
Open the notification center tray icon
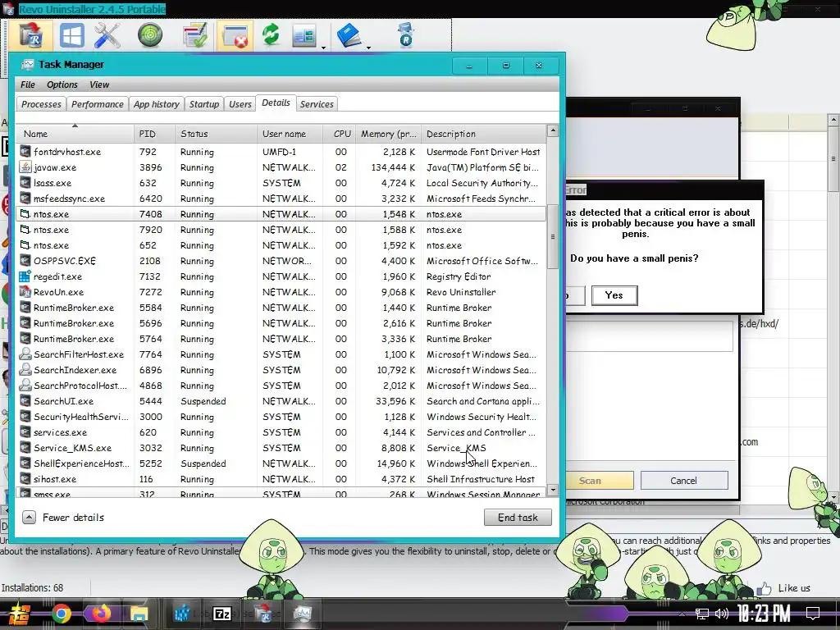pos(813,614)
